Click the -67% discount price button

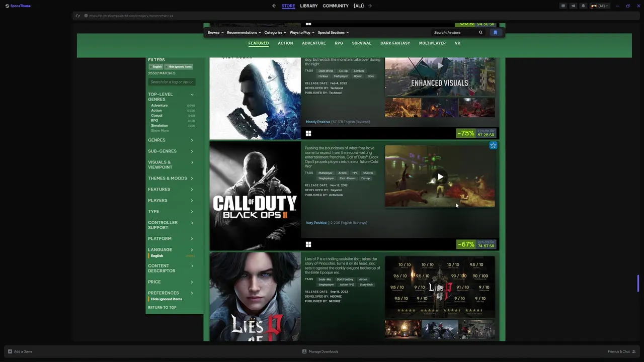tap(476, 244)
